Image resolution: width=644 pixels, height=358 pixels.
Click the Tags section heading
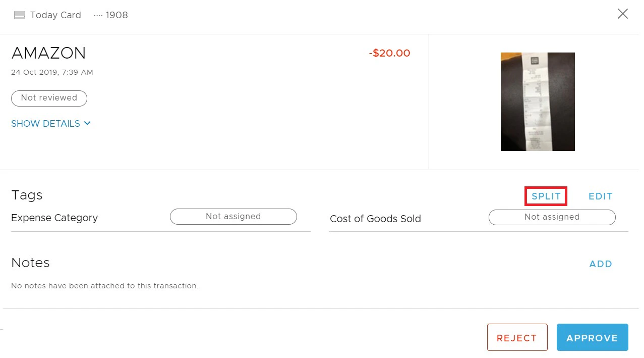click(x=27, y=195)
